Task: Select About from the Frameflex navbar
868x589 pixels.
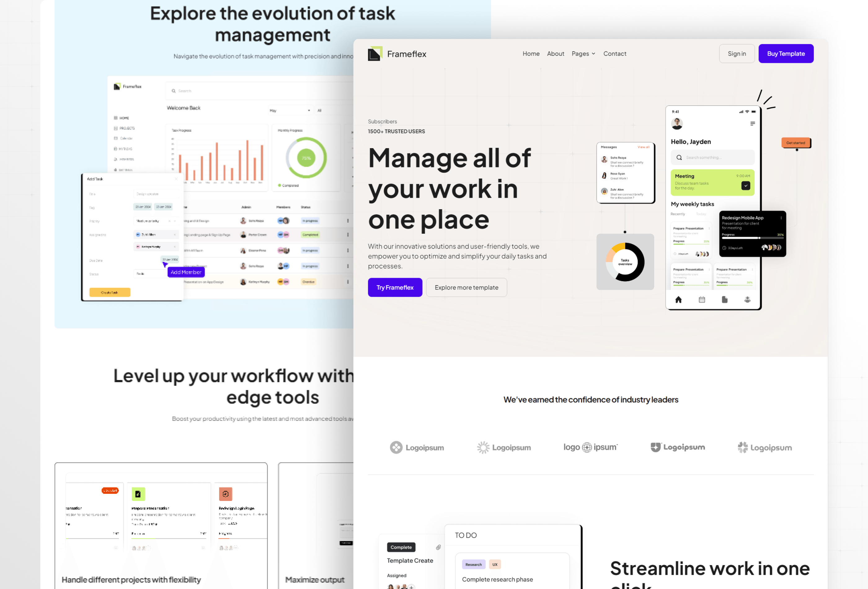Action: click(556, 53)
